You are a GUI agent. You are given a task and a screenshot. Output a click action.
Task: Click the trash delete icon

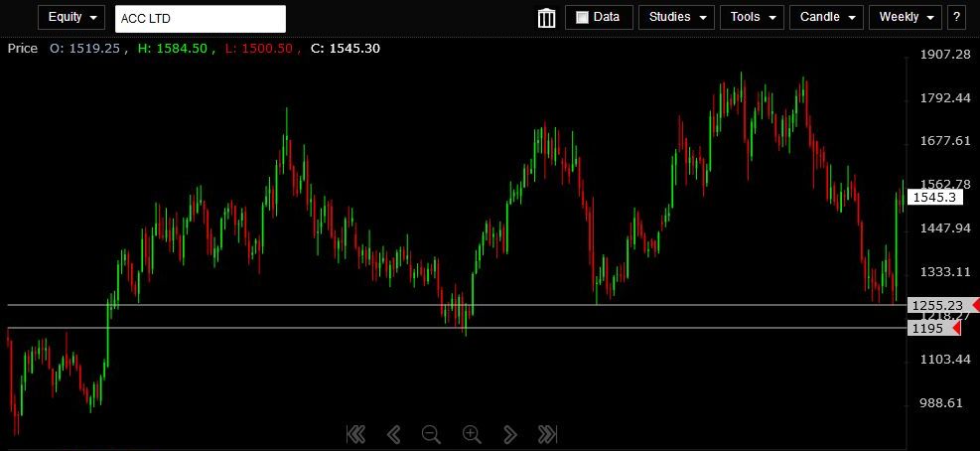point(546,18)
